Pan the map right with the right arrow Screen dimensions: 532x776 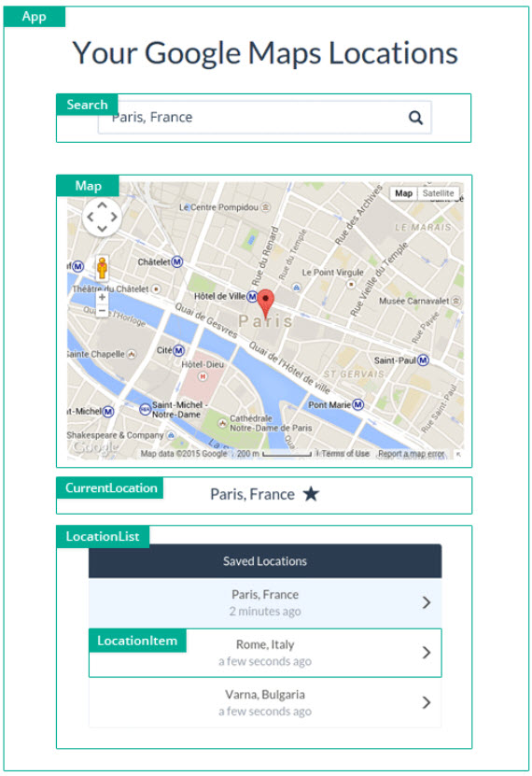[x=114, y=217]
